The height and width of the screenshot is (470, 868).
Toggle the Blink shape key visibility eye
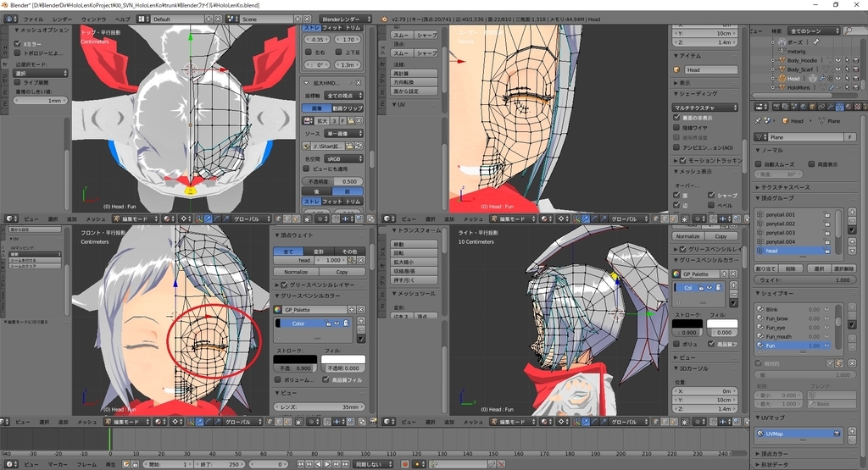pos(826,310)
